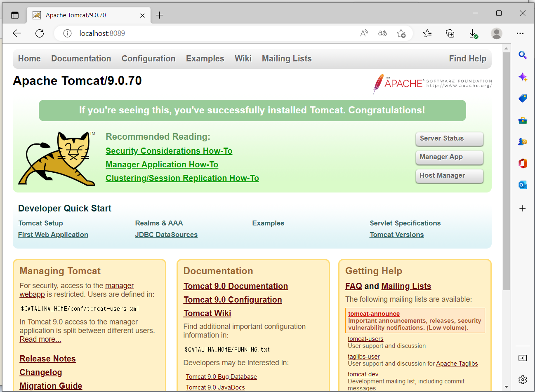
Task: Open Security Considerations How-To link
Action: [169, 151]
